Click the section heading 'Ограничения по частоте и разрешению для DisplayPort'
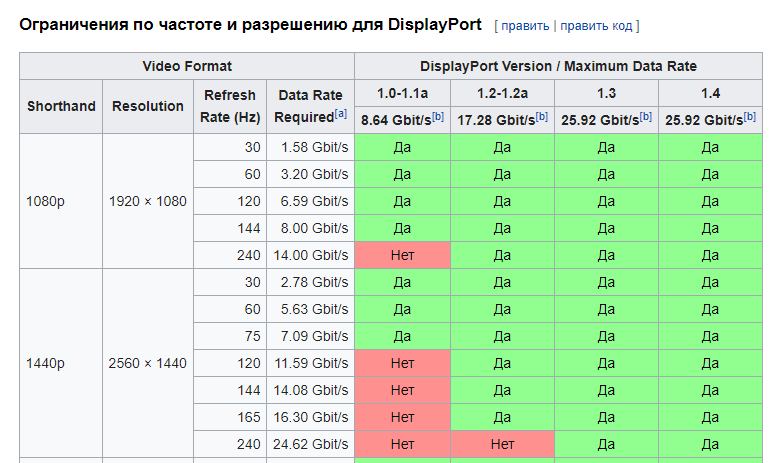 (250, 25)
